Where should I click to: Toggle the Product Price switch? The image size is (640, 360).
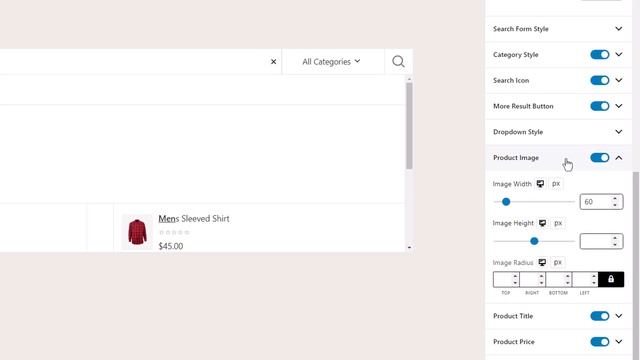(600, 342)
